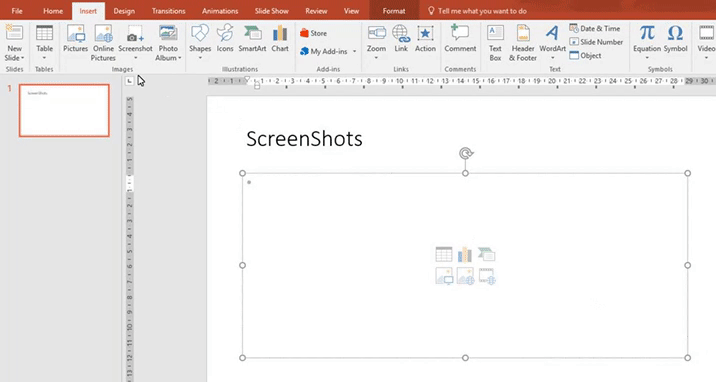Image resolution: width=716 pixels, height=382 pixels.
Task: Expand the Equation dropdown arrow
Action: (x=647, y=58)
